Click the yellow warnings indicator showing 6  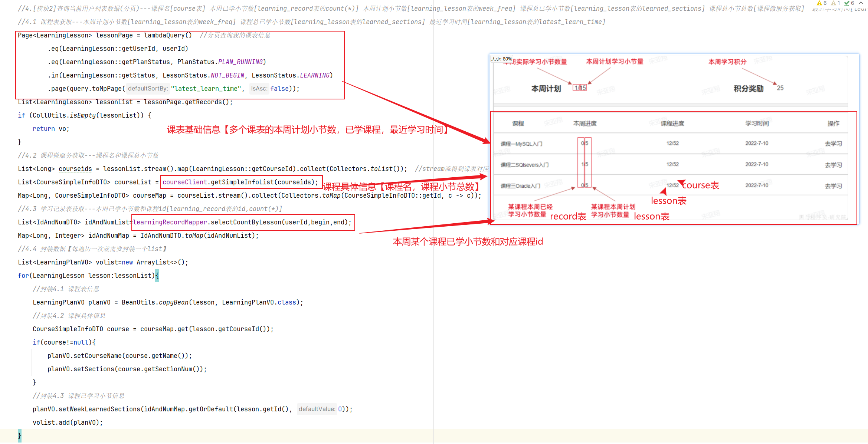click(822, 3)
